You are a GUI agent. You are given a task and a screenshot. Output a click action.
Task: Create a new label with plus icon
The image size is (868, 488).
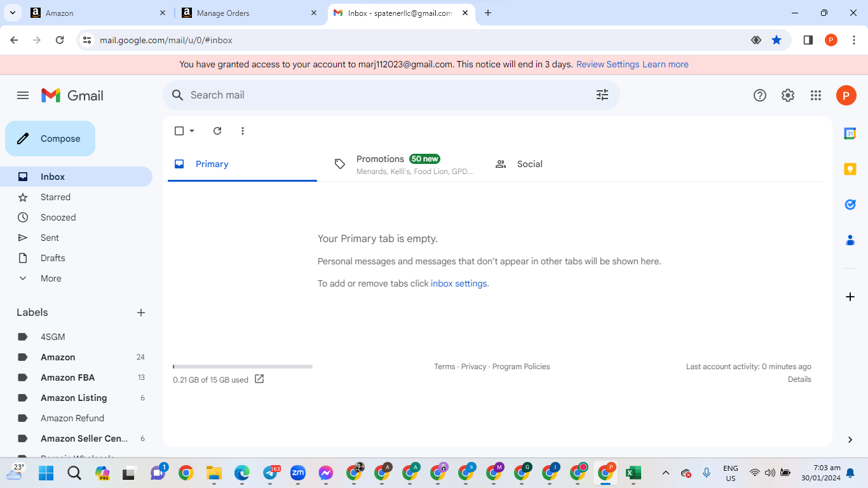pyautogui.click(x=141, y=313)
